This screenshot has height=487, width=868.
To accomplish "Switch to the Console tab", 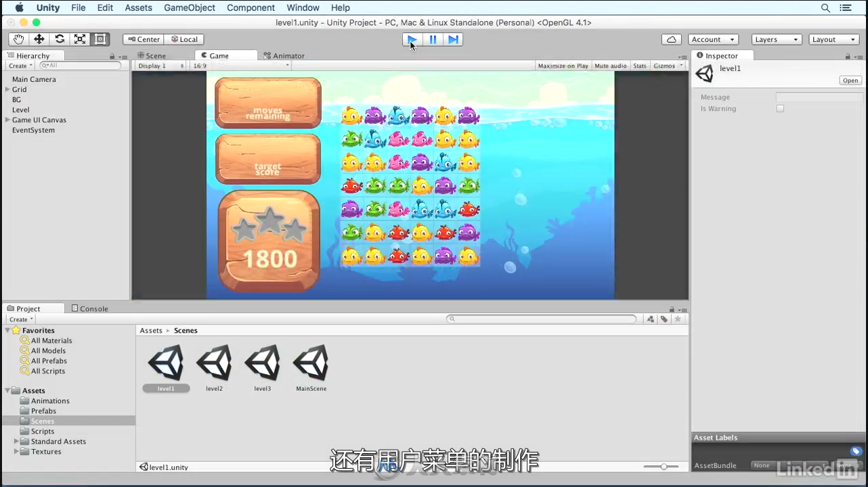I will pos(90,309).
